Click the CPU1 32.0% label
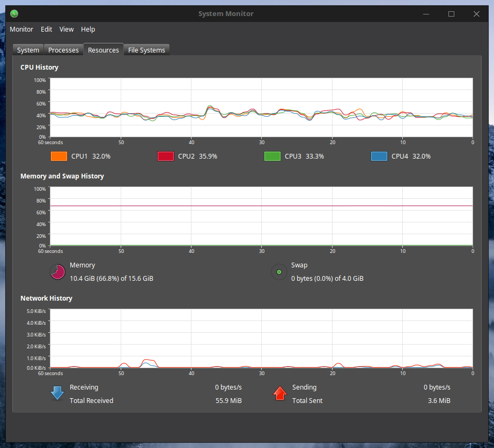Image resolution: width=494 pixels, height=448 pixels. (91, 156)
